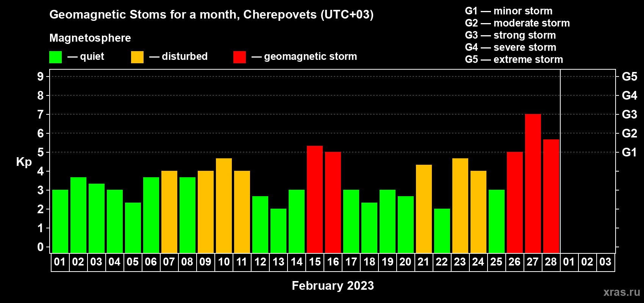644x303 pixels.
Task: Click the date label 16 on the x-axis
Action: click(x=333, y=262)
